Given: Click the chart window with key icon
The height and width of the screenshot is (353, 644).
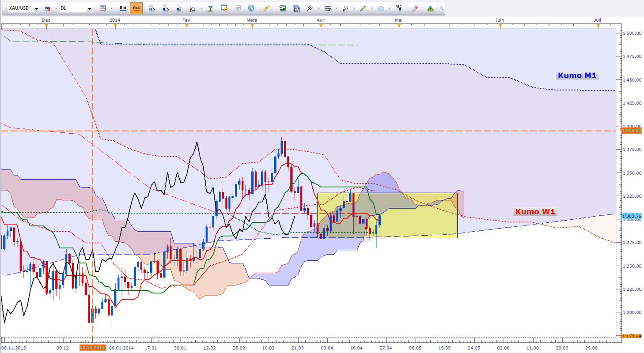Looking at the screenshot, I should pos(224,8).
